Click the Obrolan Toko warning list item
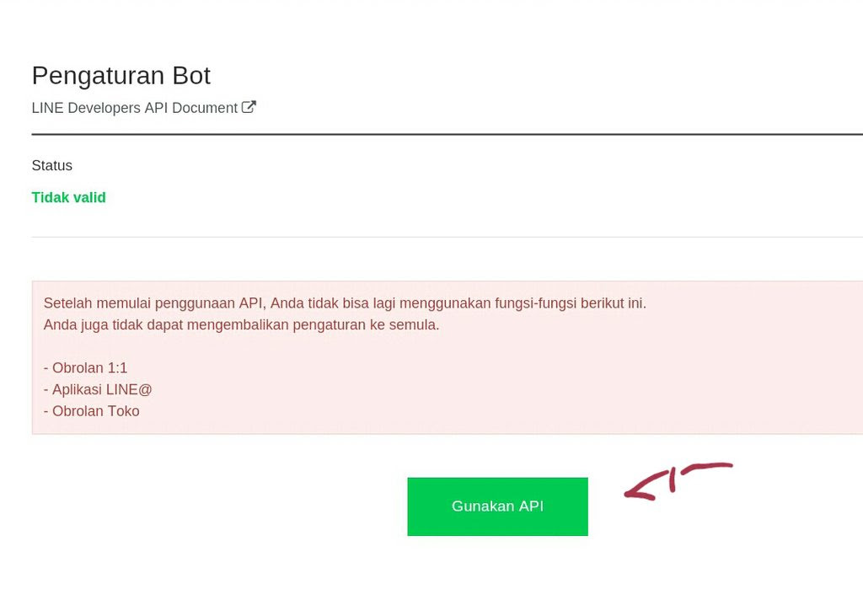The width and height of the screenshot is (863, 616). tap(91, 411)
